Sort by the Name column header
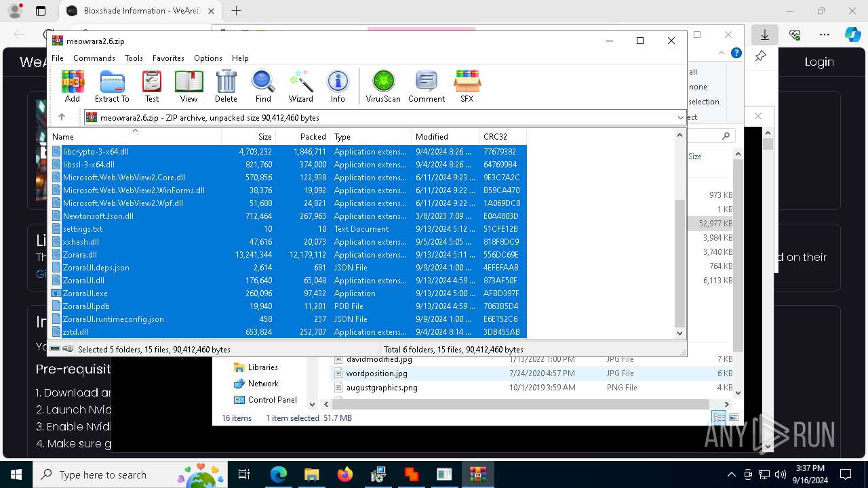Image resolution: width=868 pixels, height=488 pixels. tap(135, 136)
